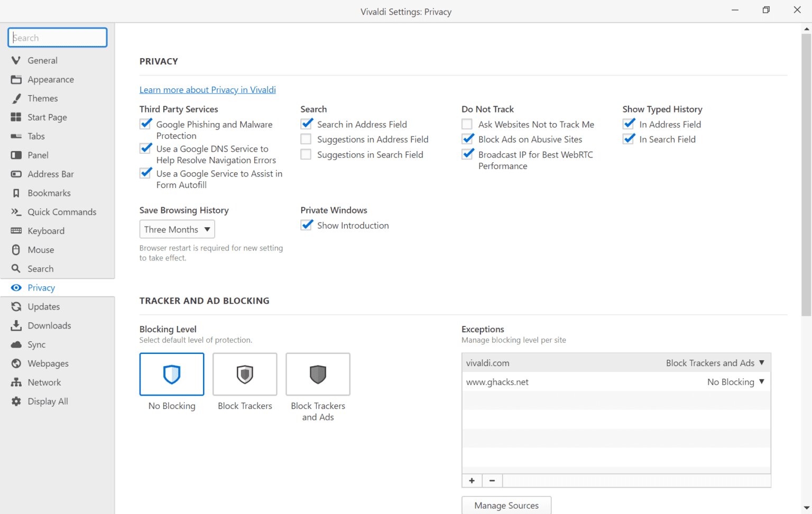Select the No Blocking shield level
Screen dimensions: 812x514
[172, 374]
